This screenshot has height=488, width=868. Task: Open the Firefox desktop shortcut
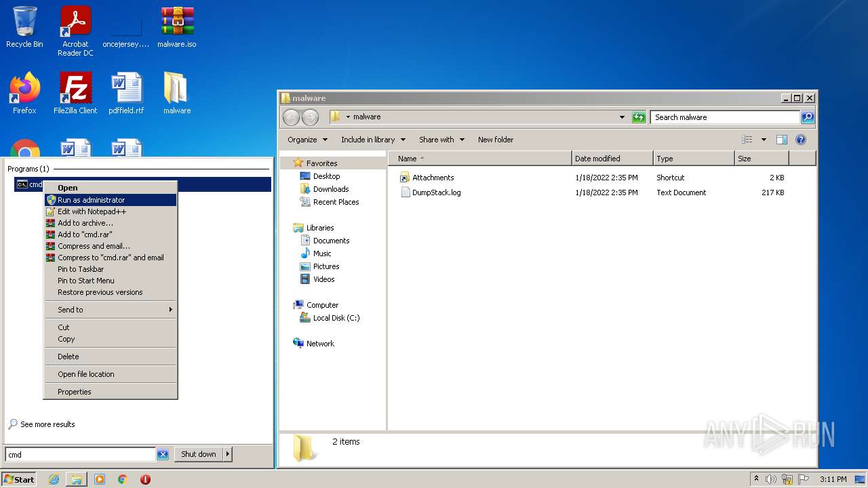[x=24, y=94]
